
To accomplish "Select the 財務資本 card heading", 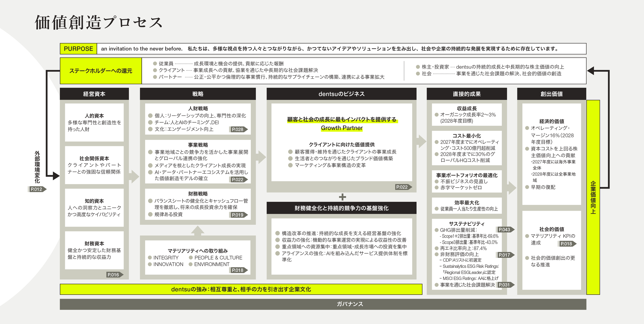I will [94, 244].
